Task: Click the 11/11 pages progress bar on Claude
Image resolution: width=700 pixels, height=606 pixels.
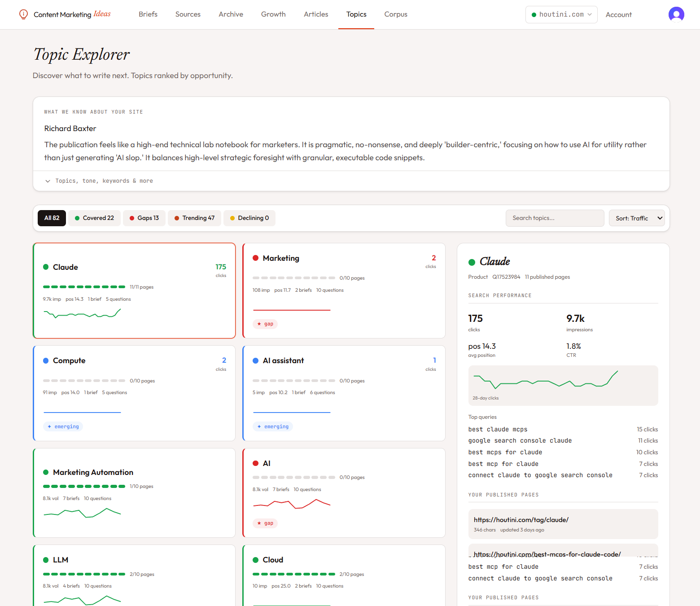Action: 84,286
